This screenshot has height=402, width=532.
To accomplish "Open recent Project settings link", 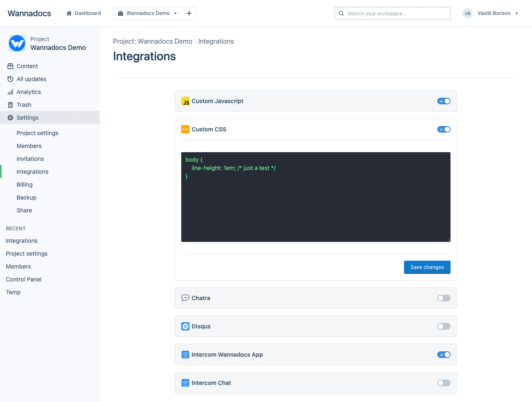I will pos(27,254).
